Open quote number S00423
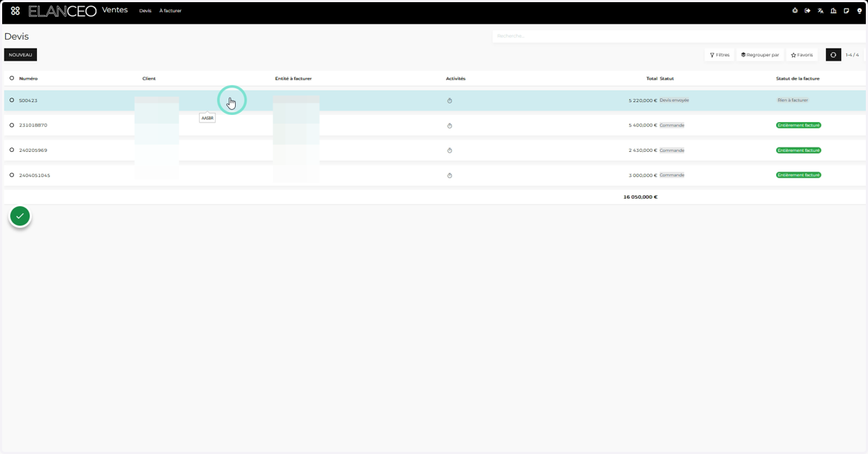Viewport: 868px width, 454px height. click(x=28, y=100)
